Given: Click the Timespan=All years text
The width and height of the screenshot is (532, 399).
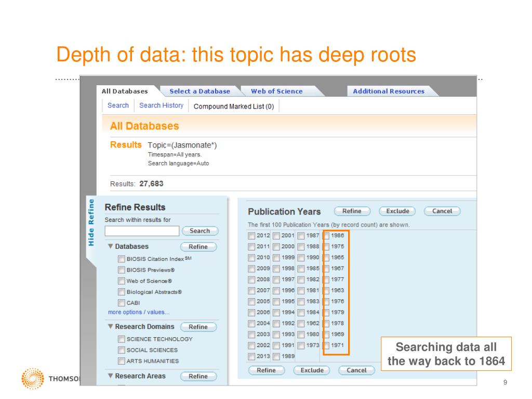Looking at the screenshot, I should click(175, 155).
